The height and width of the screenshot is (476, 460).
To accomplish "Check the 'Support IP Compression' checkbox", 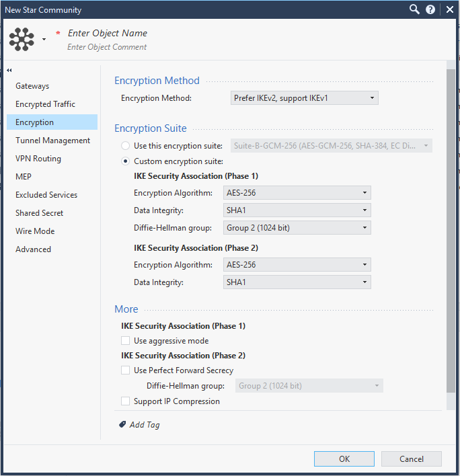I will 125,401.
